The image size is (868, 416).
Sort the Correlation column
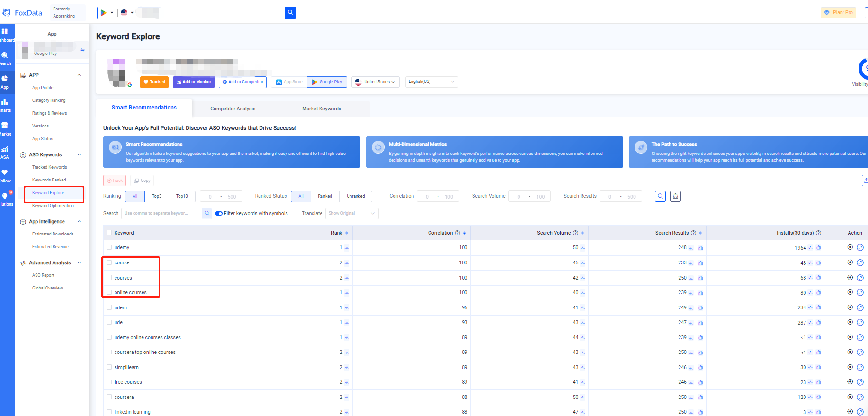pos(465,233)
